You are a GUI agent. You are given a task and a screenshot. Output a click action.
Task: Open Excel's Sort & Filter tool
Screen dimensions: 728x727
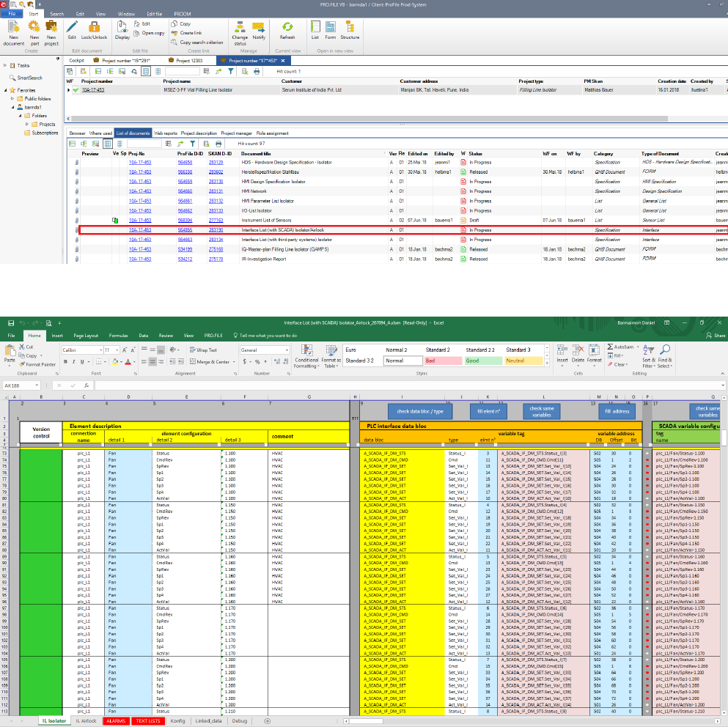click(648, 350)
